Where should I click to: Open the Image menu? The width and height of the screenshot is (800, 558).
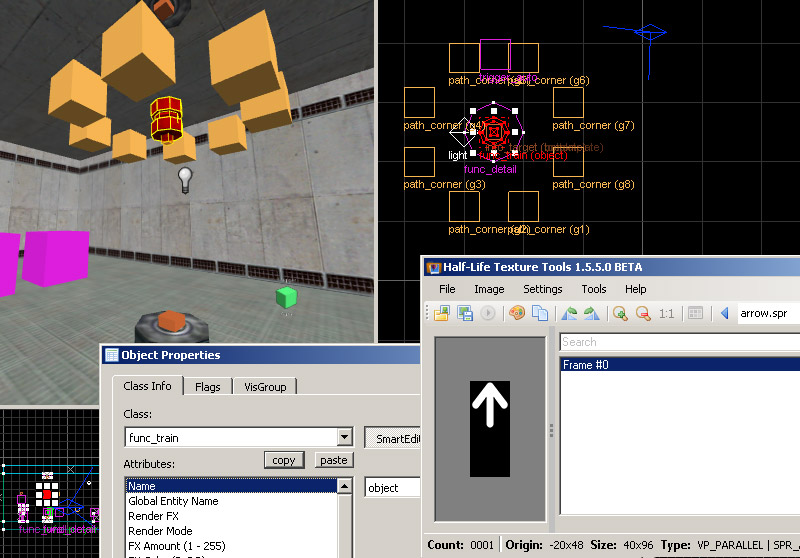(489, 289)
